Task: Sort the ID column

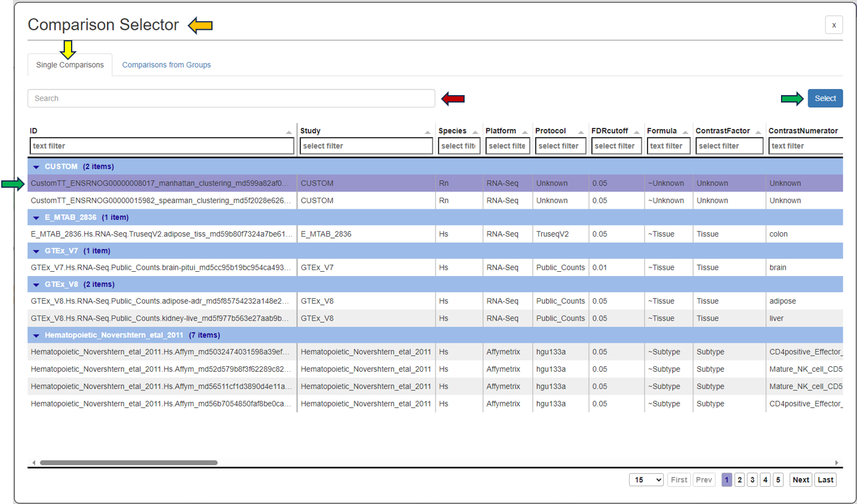Action: [288, 131]
